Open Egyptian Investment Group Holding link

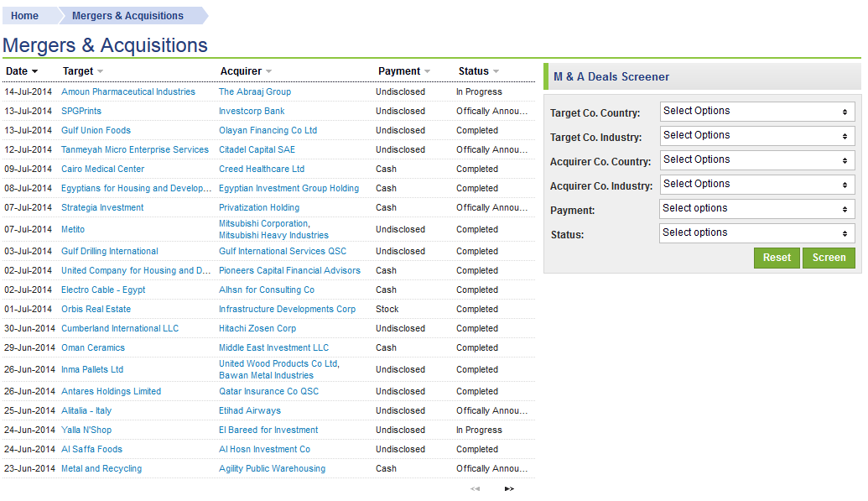[288, 189]
